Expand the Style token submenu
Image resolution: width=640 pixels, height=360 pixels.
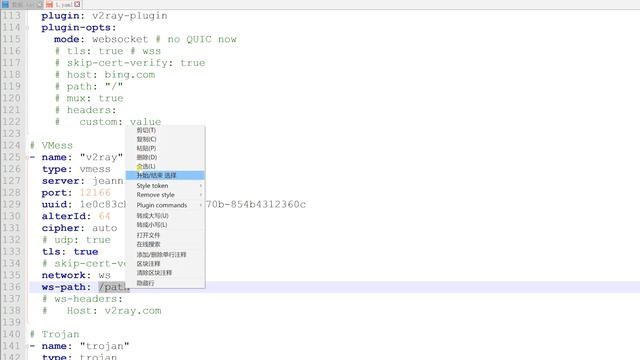(x=165, y=186)
